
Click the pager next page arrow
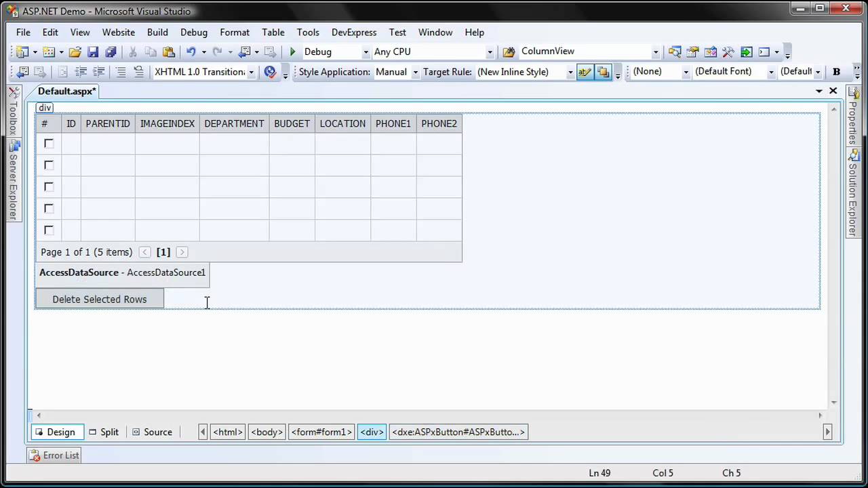(x=182, y=252)
